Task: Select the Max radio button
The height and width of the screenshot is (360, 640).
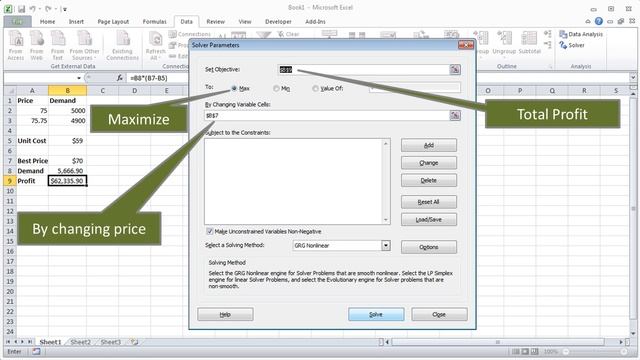Action: pos(234,88)
